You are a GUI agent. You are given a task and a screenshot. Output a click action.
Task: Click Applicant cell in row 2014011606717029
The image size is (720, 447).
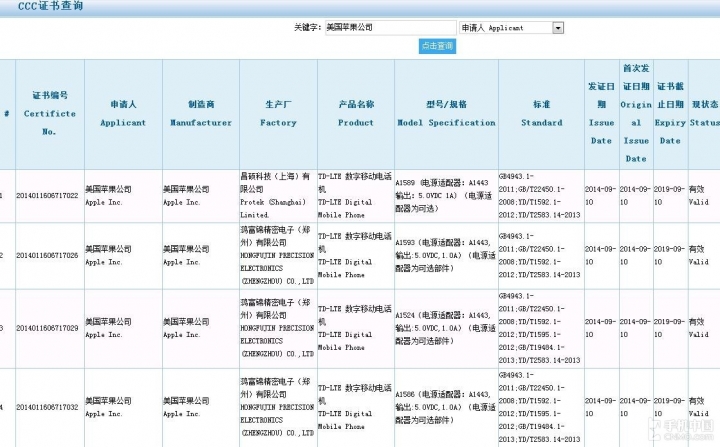[x=123, y=328]
